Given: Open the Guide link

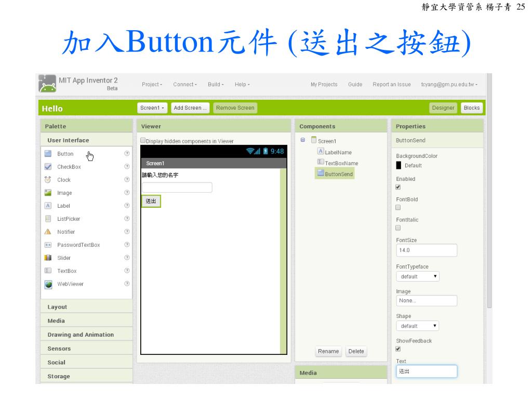Looking at the screenshot, I should (x=355, y=85).
